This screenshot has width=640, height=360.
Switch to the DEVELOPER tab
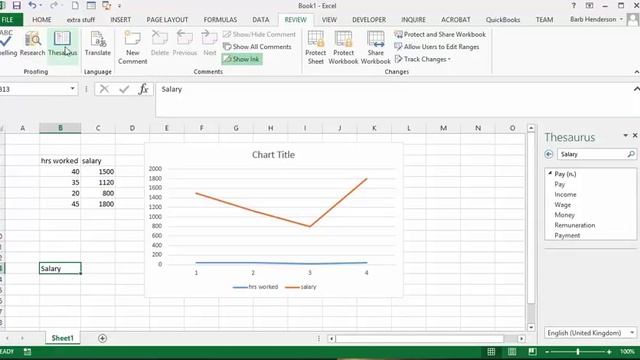pos(369,20)
